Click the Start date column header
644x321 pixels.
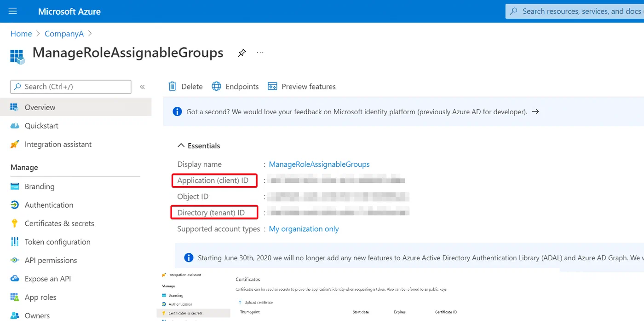(361, 312)
